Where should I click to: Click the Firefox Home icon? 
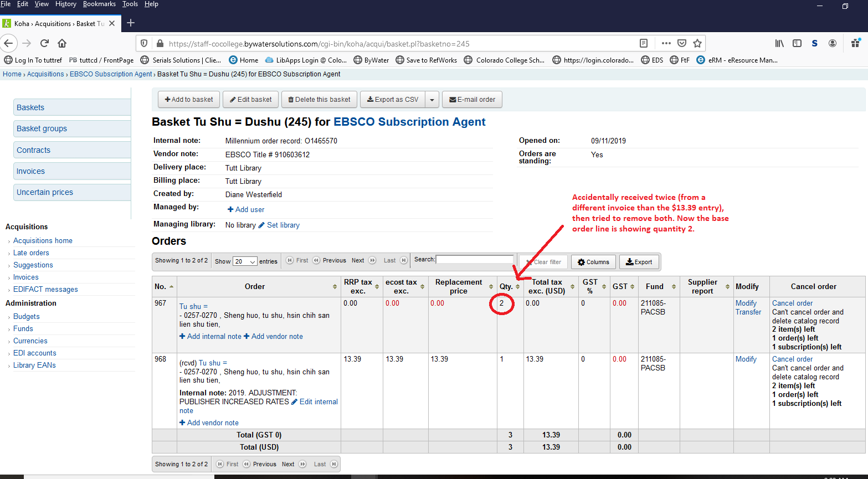(x=62, y=43)
